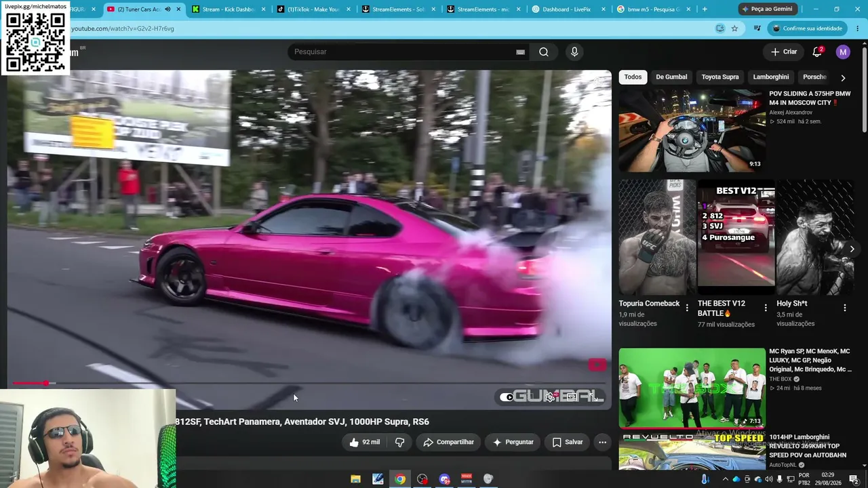Show next Shorts with the right chevron
Screen dimensions: 868x488
click(852, 249)
